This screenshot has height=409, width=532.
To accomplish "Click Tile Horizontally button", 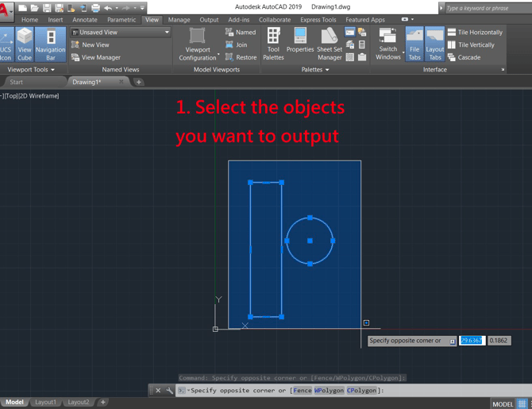I will point(475,33).
